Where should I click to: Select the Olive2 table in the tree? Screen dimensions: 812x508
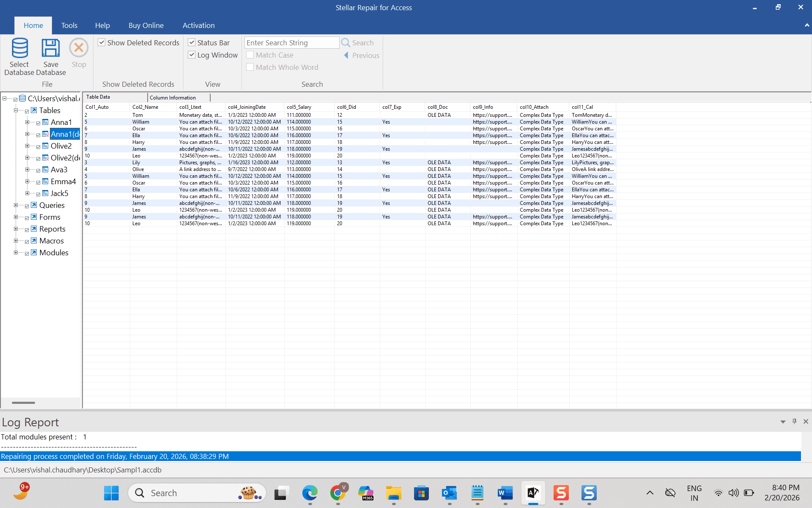click(x=61, y=146)
